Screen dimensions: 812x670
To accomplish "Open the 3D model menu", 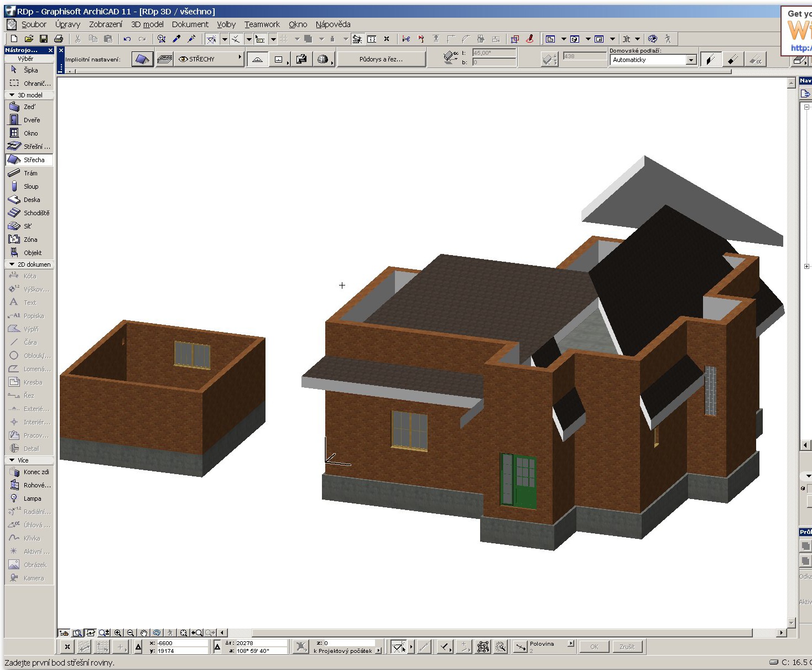I will (147, 24).
